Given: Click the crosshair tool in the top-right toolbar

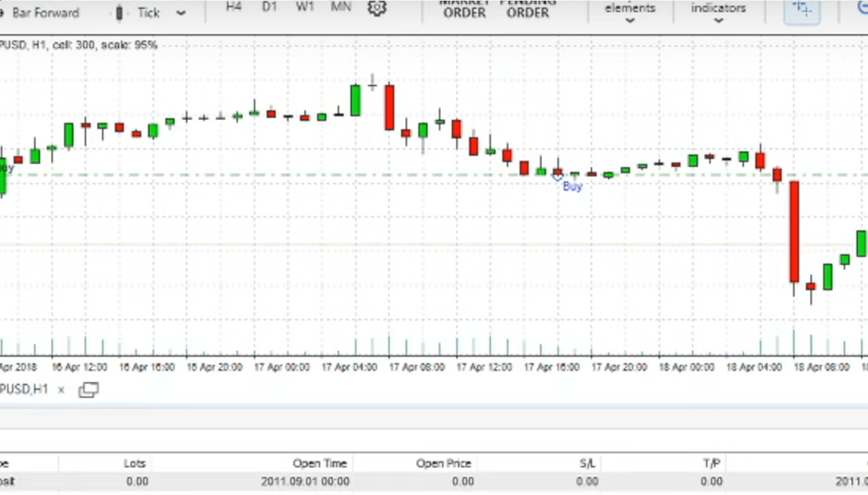Looking at the screenshot, I should click(802, 10).
